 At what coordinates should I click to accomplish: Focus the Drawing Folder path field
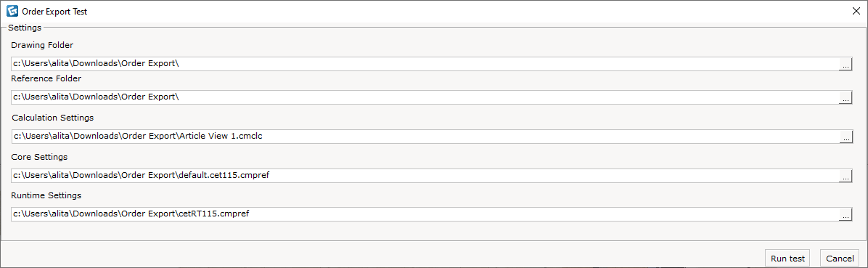(x=425, y=64)
